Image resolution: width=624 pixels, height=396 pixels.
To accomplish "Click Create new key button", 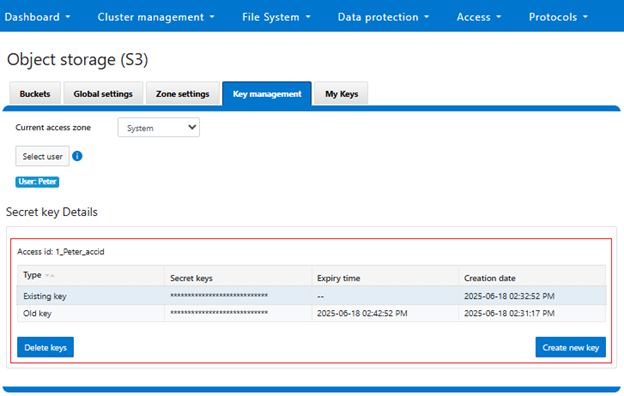I will 571,347.
